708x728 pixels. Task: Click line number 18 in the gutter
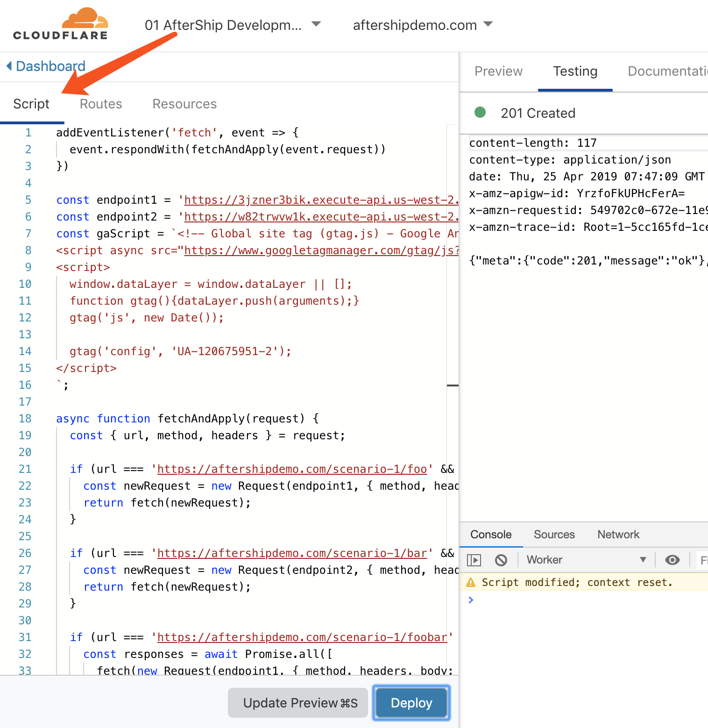pyautogui.click(x=25, y=419)
